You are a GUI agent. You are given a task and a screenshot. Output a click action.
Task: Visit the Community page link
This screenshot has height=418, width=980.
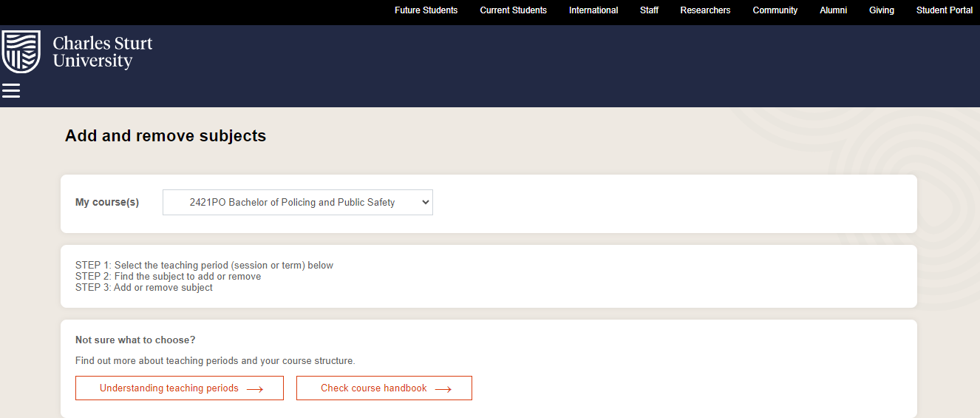coord(775,10)
